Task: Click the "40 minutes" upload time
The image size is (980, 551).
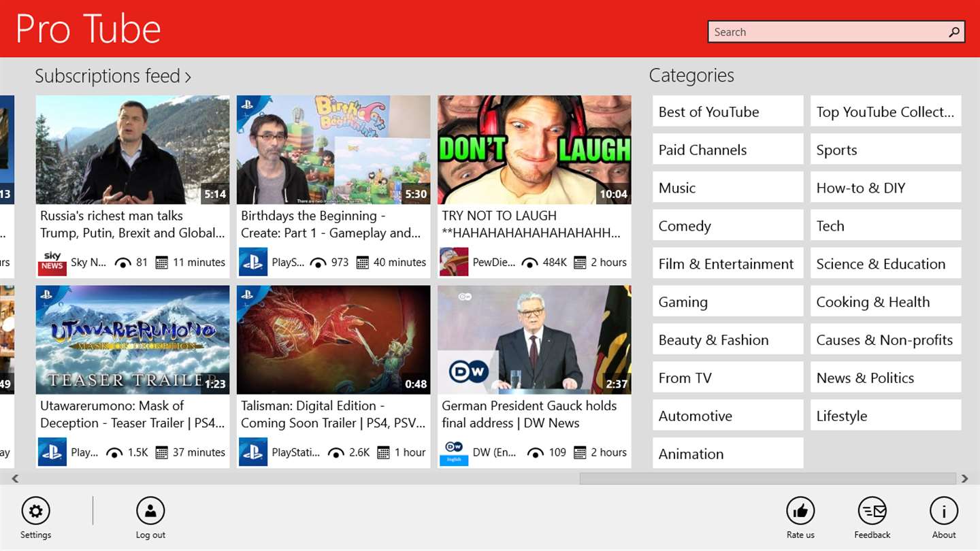Action: tap(399, 263)
